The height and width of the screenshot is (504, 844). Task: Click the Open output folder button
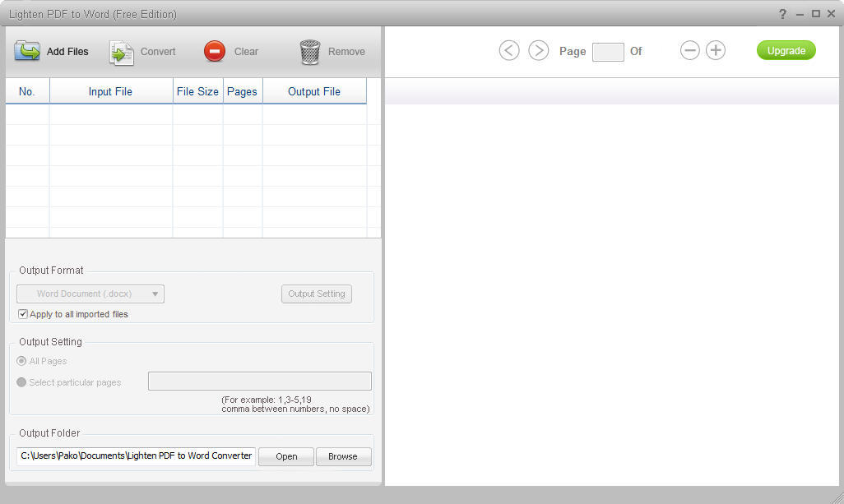click(286, 456)
